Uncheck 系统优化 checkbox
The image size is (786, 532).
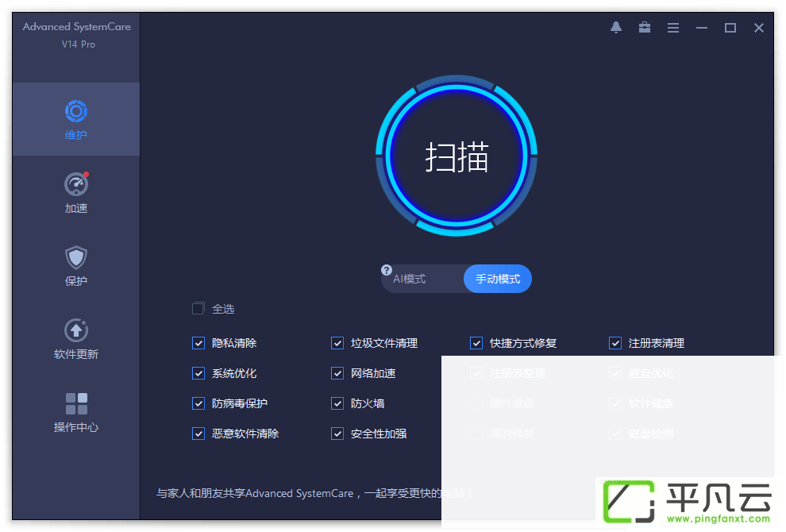click(x=198, y=373)
